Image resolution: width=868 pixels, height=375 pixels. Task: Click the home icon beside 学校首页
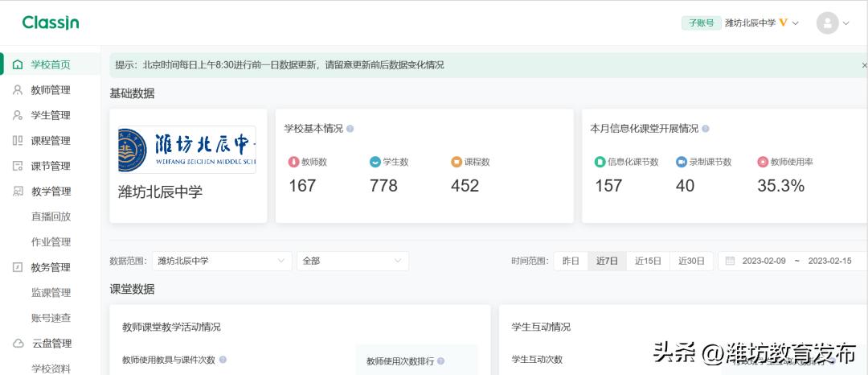[18, 65]
